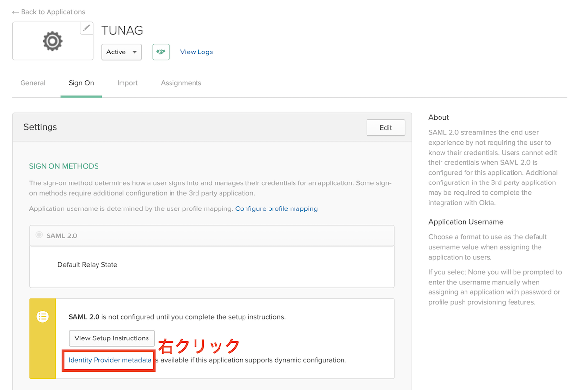
Task: Click the Application Username sidebar heading
Action: point(466,222)
